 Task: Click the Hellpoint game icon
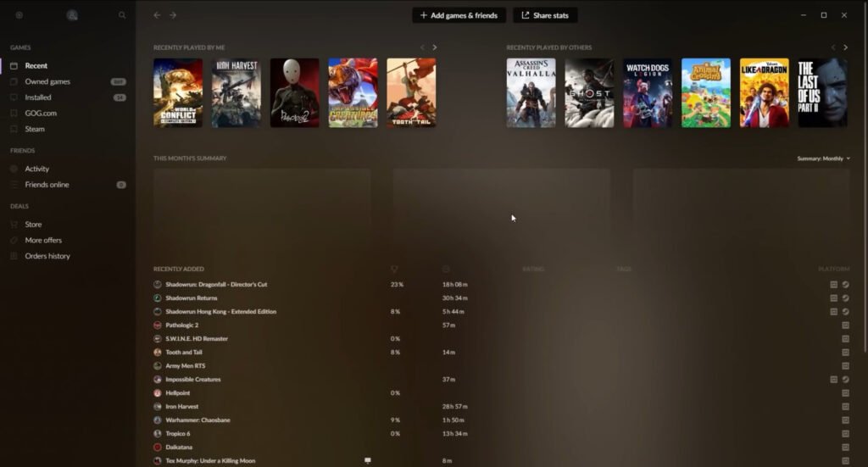(157, 393)
